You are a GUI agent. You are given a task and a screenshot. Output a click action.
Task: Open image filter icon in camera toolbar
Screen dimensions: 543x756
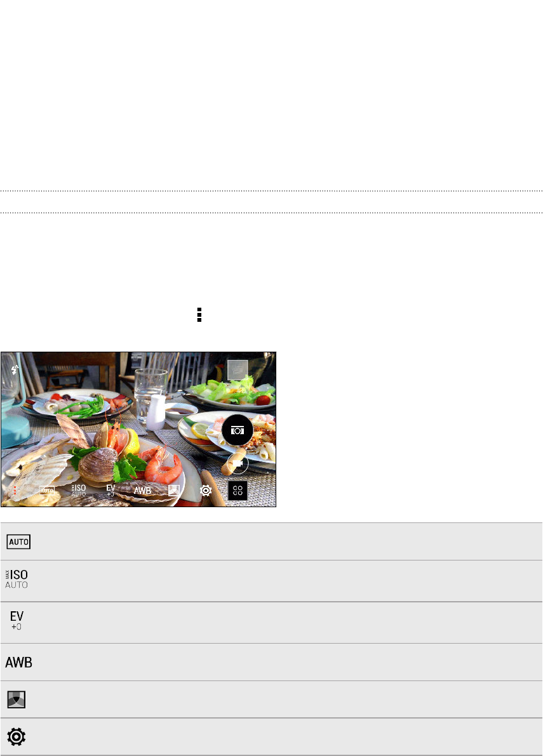coord(174,490)
